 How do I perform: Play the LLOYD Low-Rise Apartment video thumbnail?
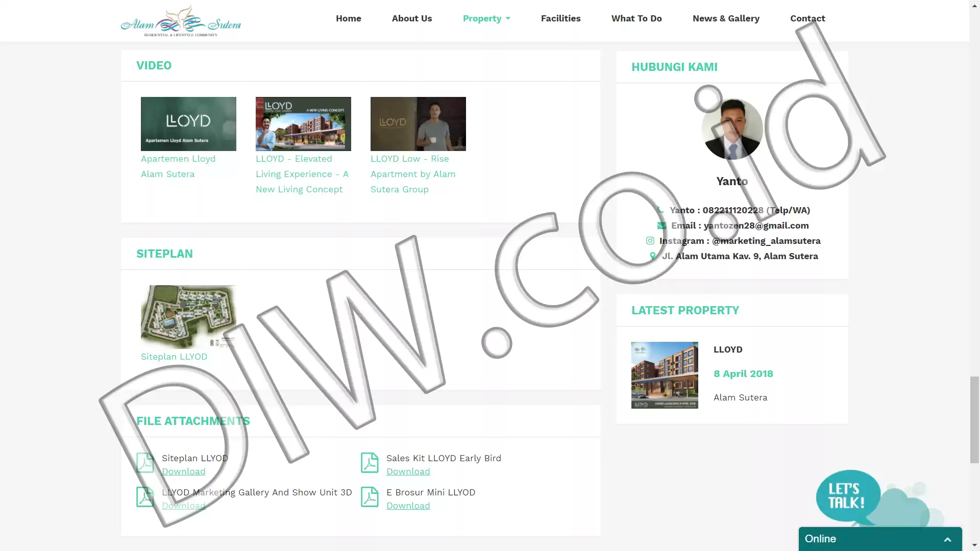(418, 124)
